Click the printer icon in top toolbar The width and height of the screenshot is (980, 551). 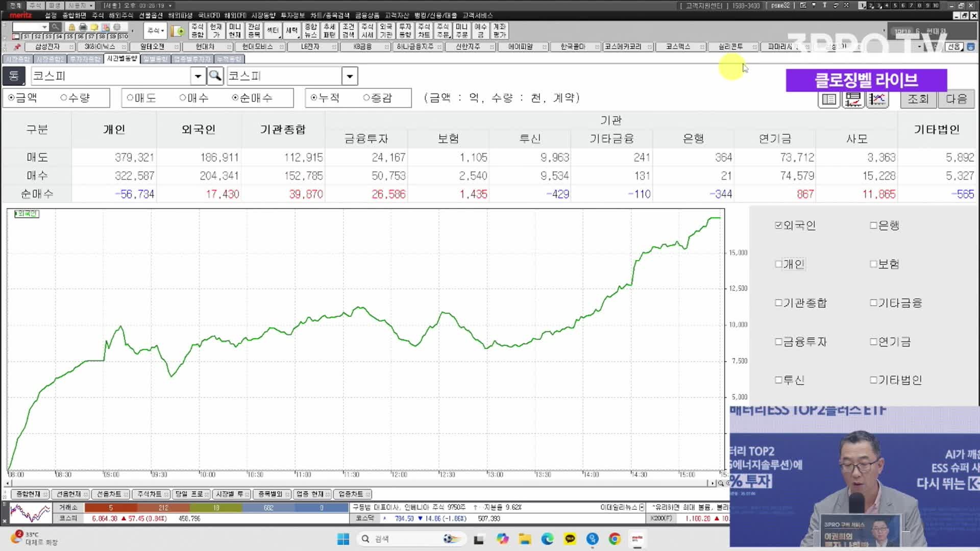click(x=83, y=27)
